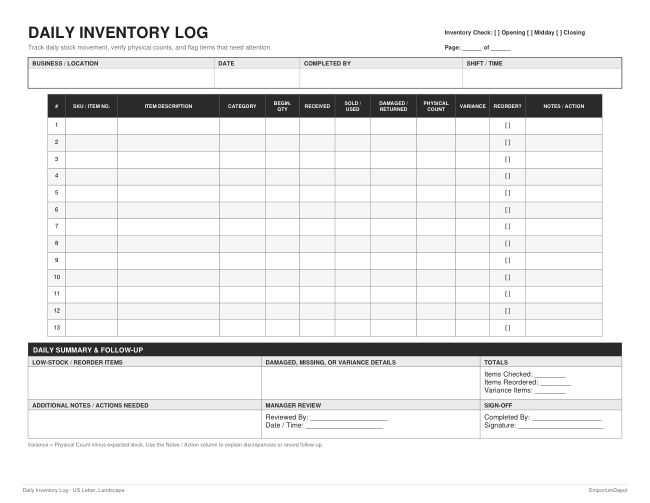Tick the Reorder box in row 2
Screen dimensions: 650x503
(x=507, y=143)
